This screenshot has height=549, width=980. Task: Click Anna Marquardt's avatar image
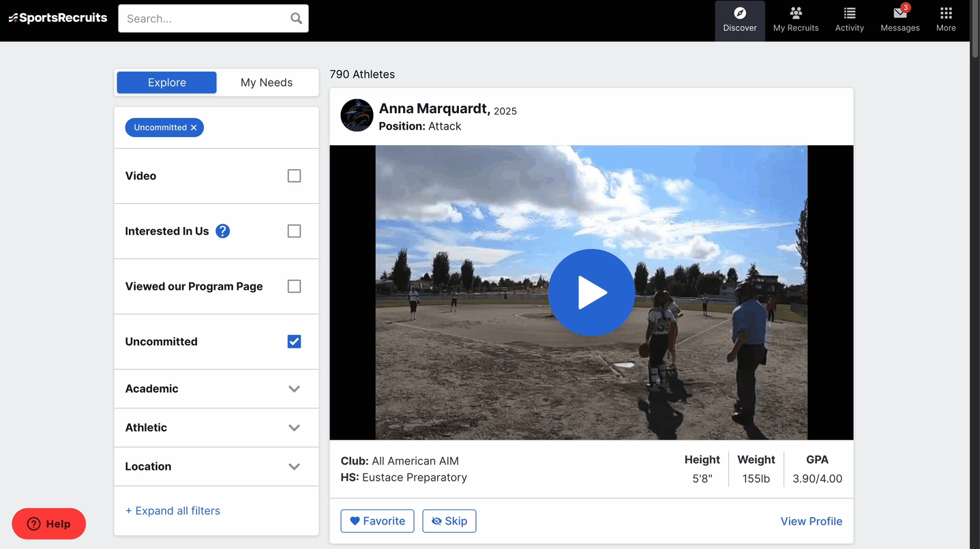(357, 115)
